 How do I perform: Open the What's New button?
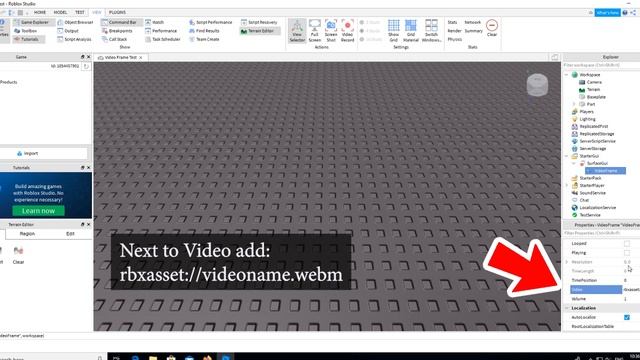607,13
